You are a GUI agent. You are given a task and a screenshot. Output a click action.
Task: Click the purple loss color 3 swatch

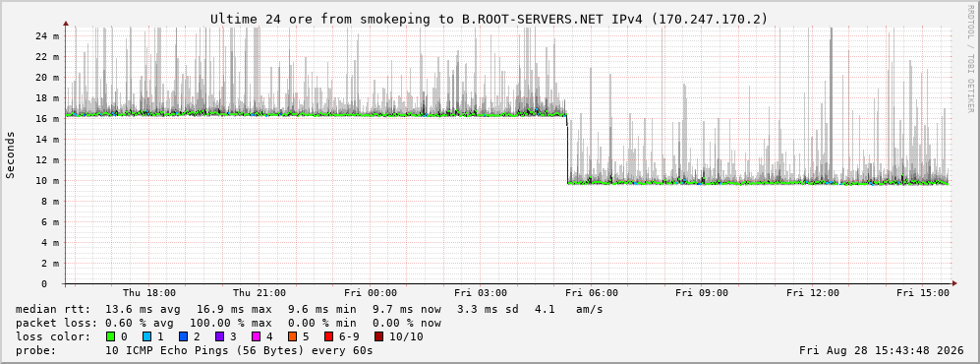click(x=219, y=336)
